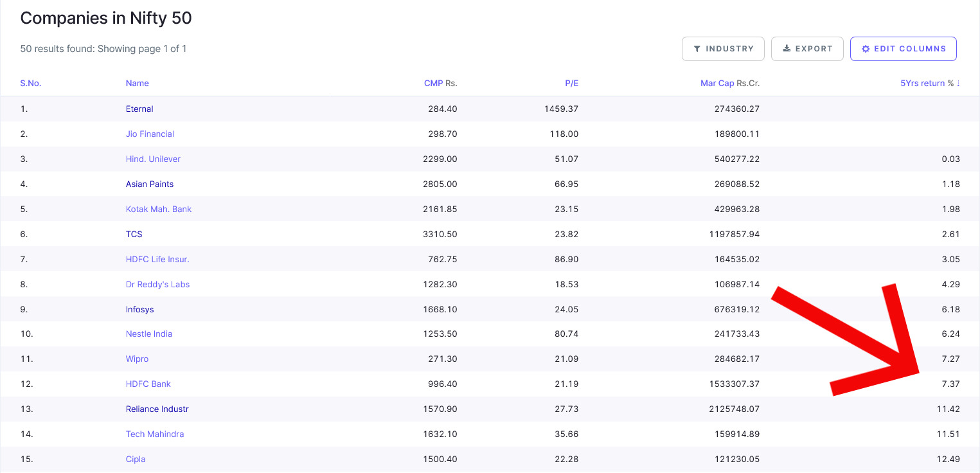Open the Dr Reddy's Labs link
Screen dimensions: 980x473
(158, 285)
